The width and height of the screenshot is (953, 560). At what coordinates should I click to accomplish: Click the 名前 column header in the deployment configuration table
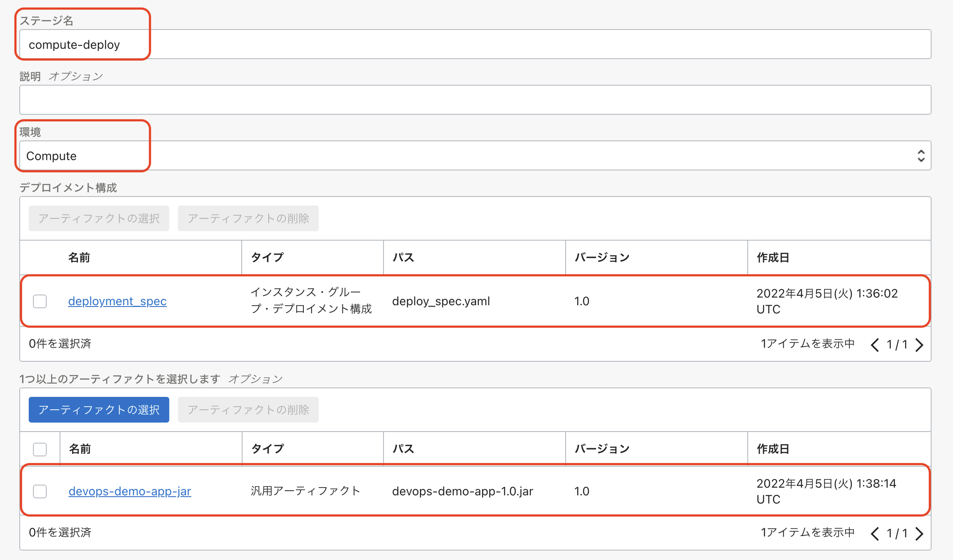click(79, 258)
